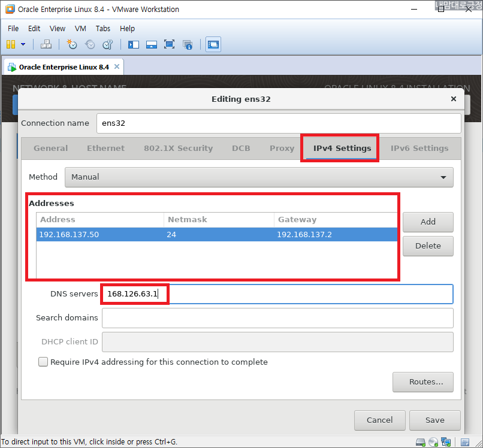Image resolution: width=483 pixels, height=448 pixels.
Task: Switch to the IPv6 Settings tab
Action: [419, 148]
